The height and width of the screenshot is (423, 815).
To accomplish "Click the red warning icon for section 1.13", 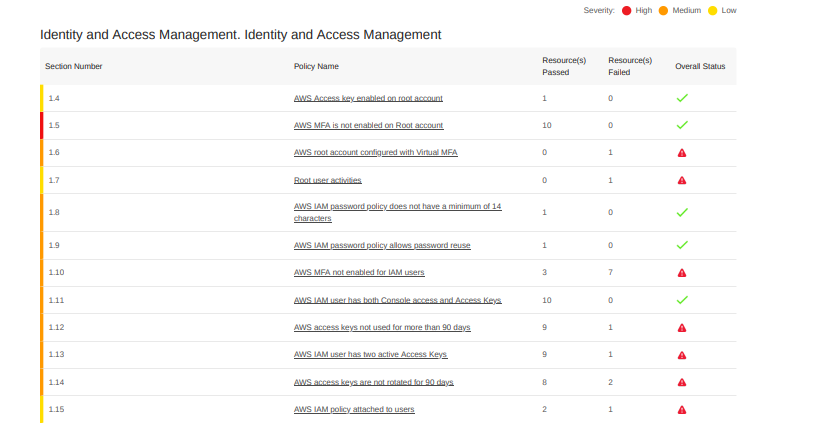I will click(682, 355).
